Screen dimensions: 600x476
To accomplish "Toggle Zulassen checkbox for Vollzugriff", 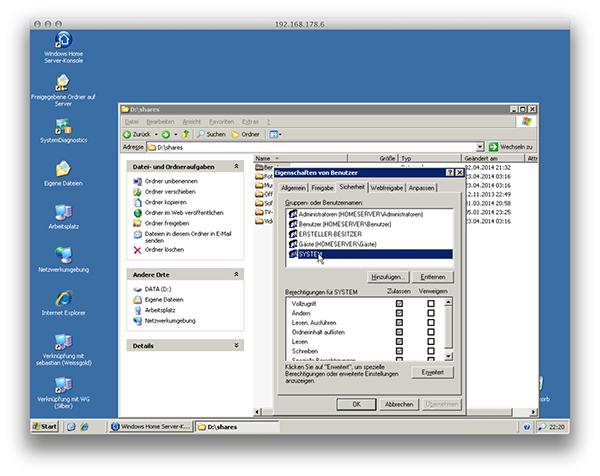I will (400, 302).
